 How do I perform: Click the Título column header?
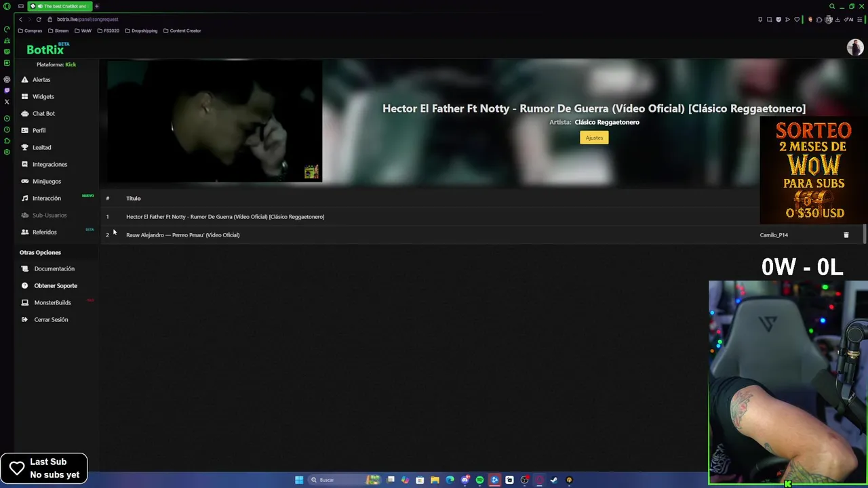133,198
